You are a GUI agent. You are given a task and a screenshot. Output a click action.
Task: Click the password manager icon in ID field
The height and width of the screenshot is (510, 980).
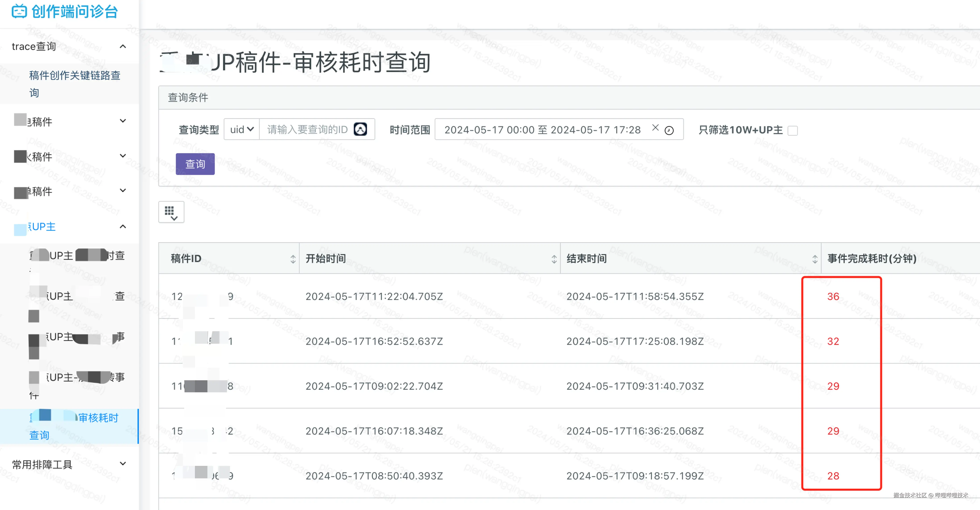360,129
